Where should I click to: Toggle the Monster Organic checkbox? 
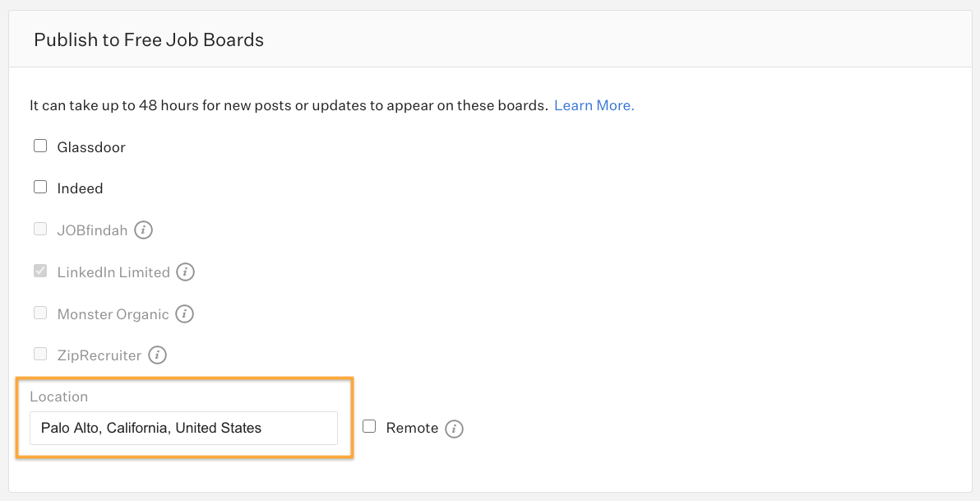click(40, 313)
